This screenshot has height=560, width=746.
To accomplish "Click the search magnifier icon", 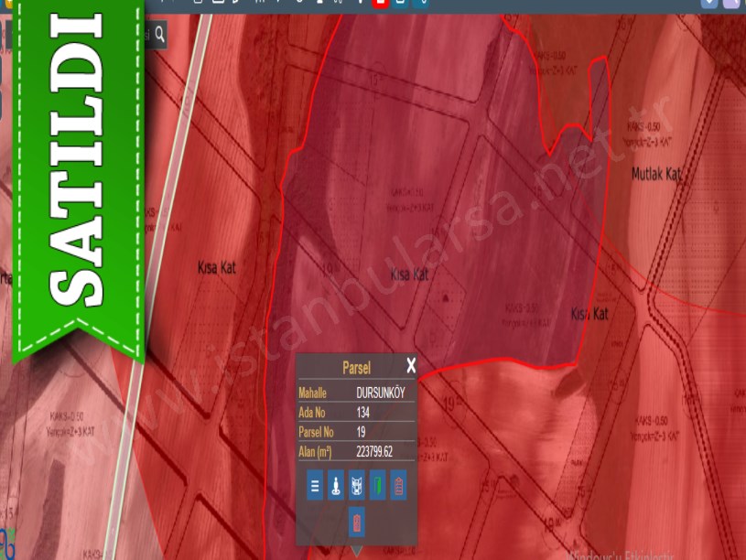I will tap(160, 35).
